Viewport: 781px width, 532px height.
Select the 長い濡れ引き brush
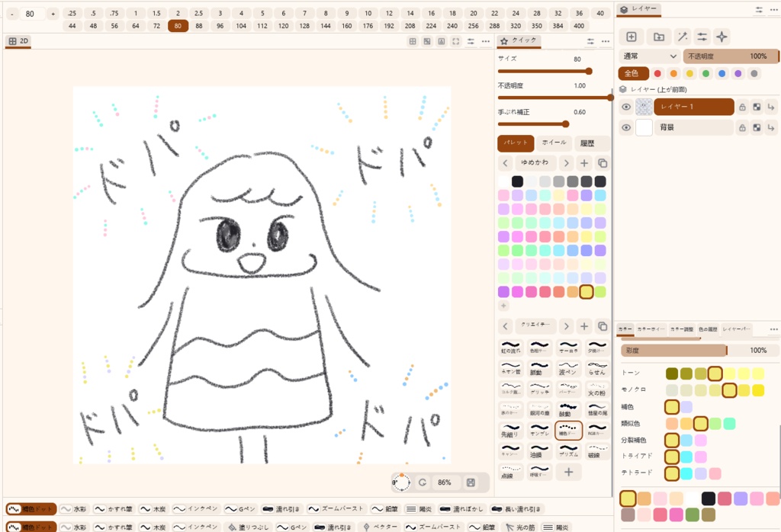point(517,509)
